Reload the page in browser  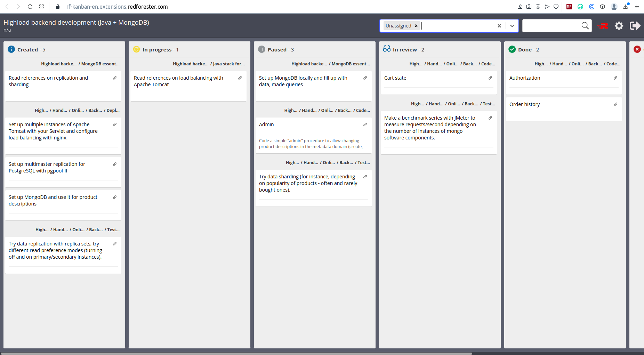tap(30, 7)
